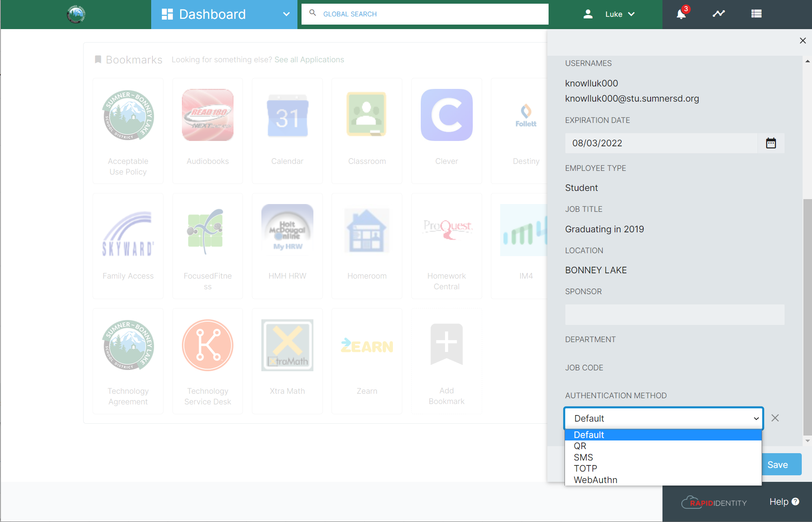
Task: Open the Skyward Family Access bookmark
Action: pos(128,246)
